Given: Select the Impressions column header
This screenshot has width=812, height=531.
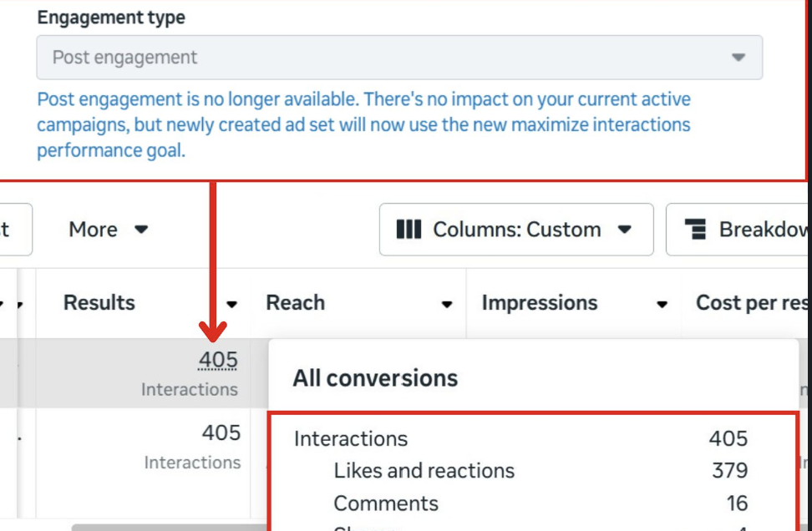Looking at the screenshot, I should point(539,303).
